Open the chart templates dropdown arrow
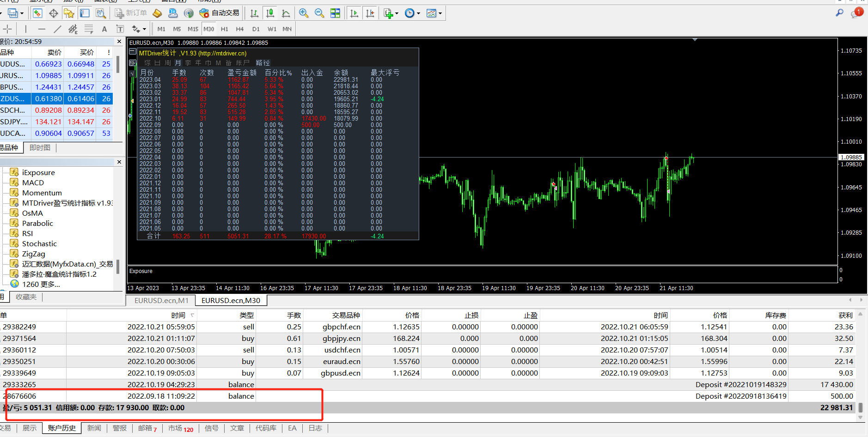868x437 pixels. [x=440, y=13]
